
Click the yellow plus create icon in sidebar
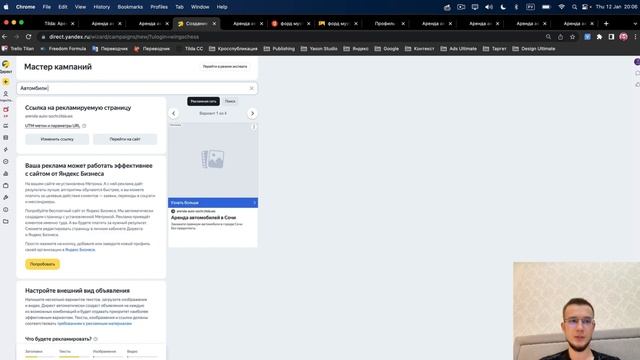click(6, 82)
